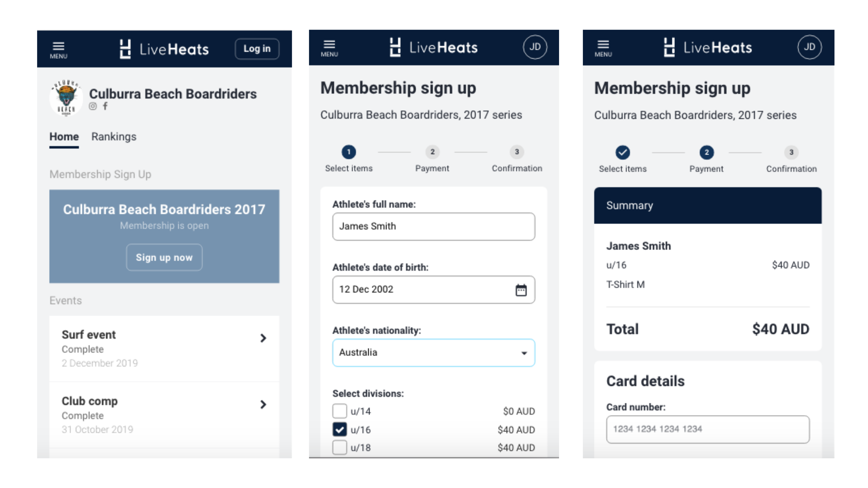Image resolution: width=868 pixels, height=488 pixels.
Task: Check the u/14 division checkbox
Action: 339,411
